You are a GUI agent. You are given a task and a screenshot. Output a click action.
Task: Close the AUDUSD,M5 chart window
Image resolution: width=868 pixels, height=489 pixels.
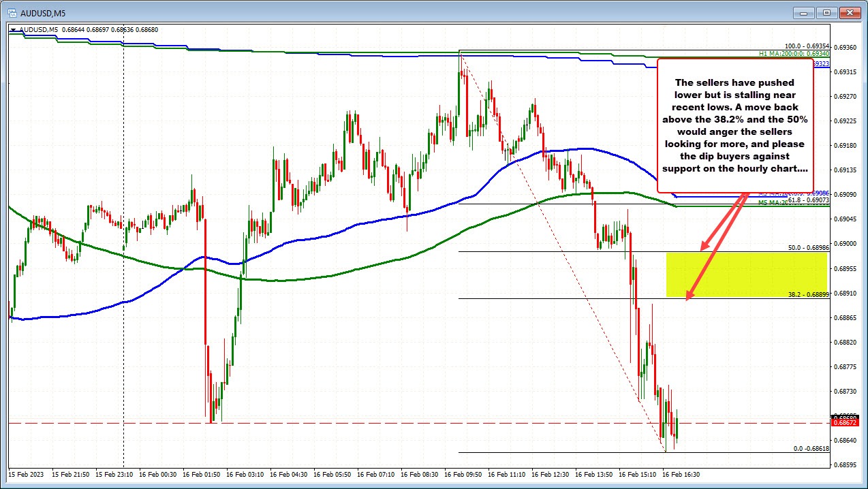click(850, 12)
